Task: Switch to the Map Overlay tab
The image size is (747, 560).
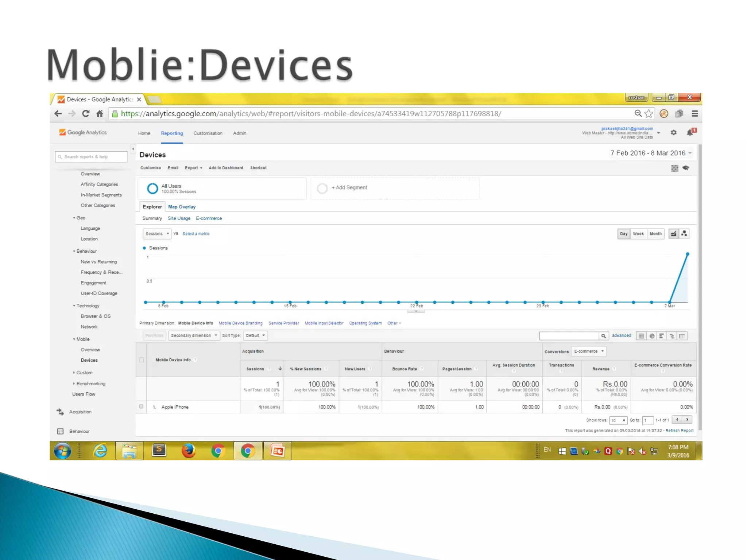Action: click(x=182, y=207)
